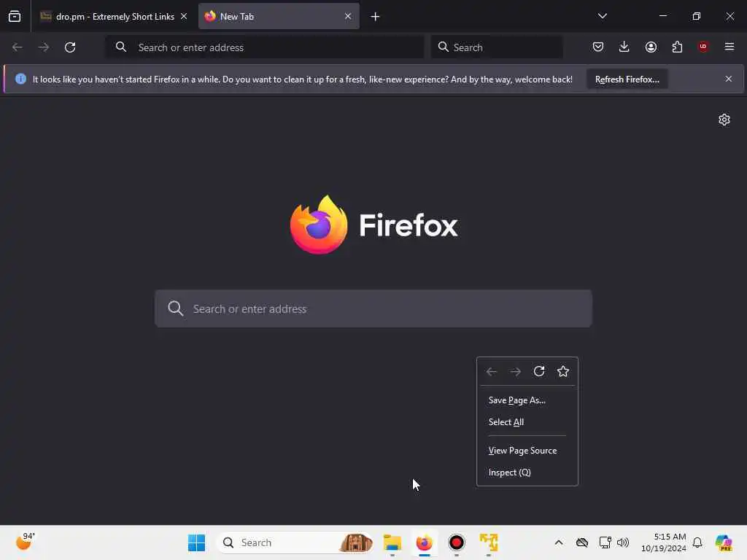The height and width of the screenshot is (560, 747).
Task: Choose View Page Source from context menu
Action: tap(527, 451)
